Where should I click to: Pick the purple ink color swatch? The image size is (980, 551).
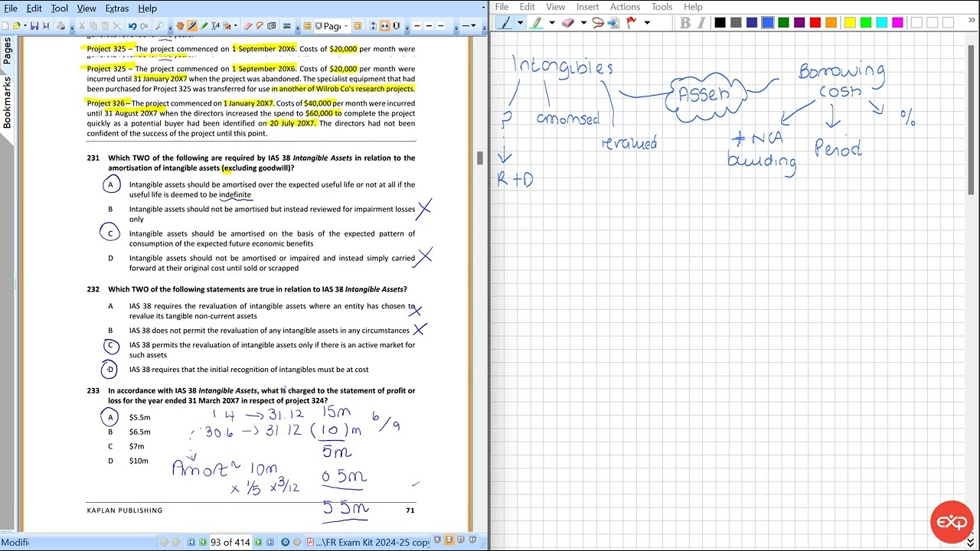point(799,23)
